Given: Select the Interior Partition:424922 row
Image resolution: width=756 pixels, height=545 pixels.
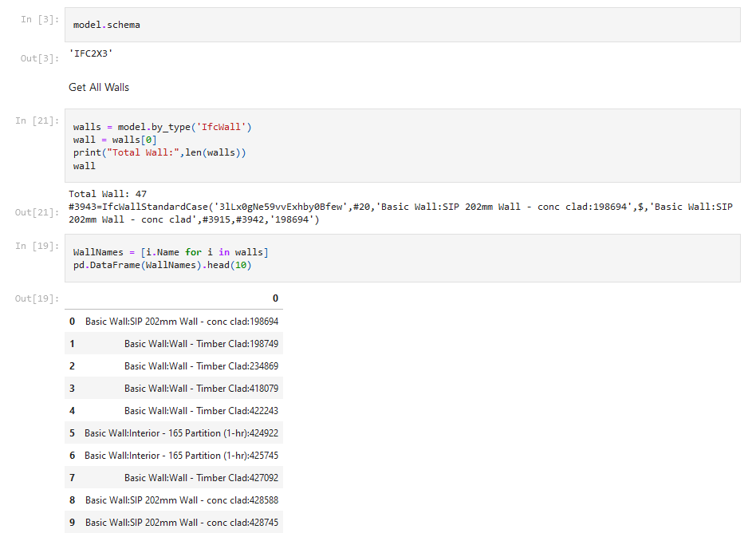Looking at the screenshot, I should coord(181,433).
